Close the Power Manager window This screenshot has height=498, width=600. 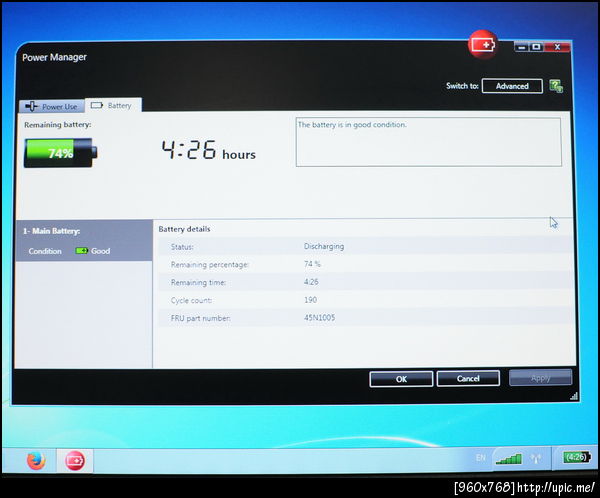(x=558, y=47)
